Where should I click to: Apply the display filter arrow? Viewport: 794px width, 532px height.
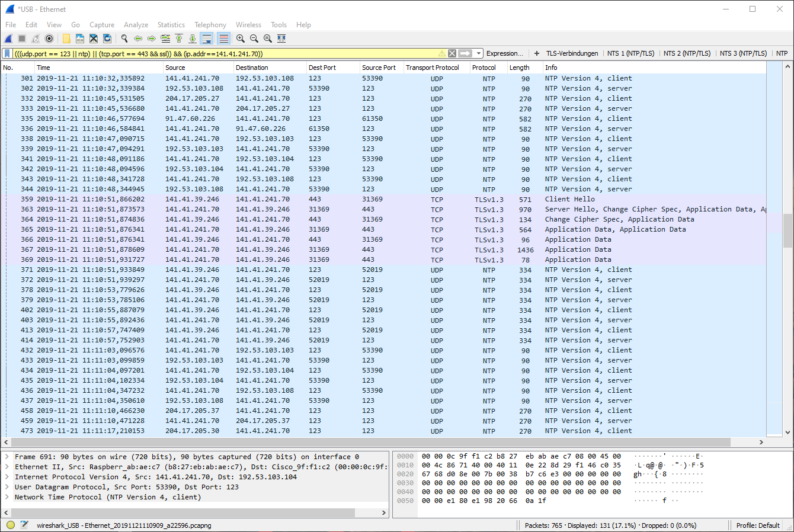point(465,53)
